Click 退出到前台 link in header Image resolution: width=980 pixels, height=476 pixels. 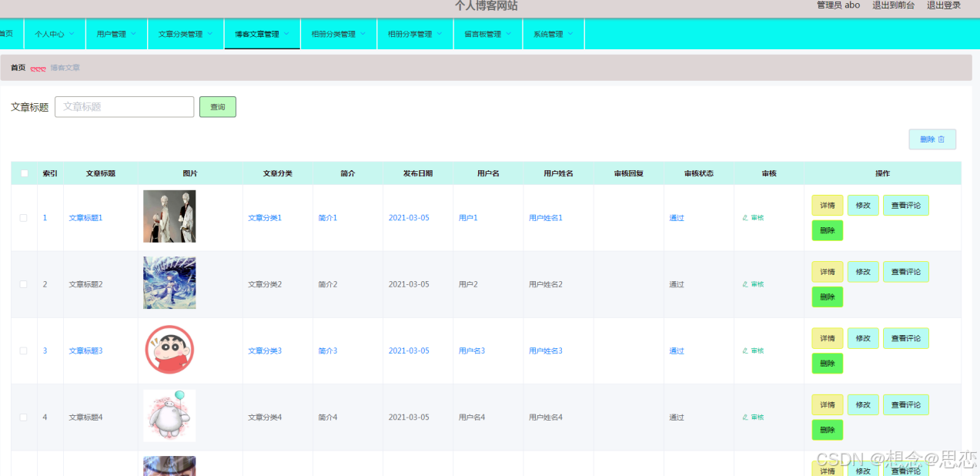pyautogui.click(x=893, y=5)
